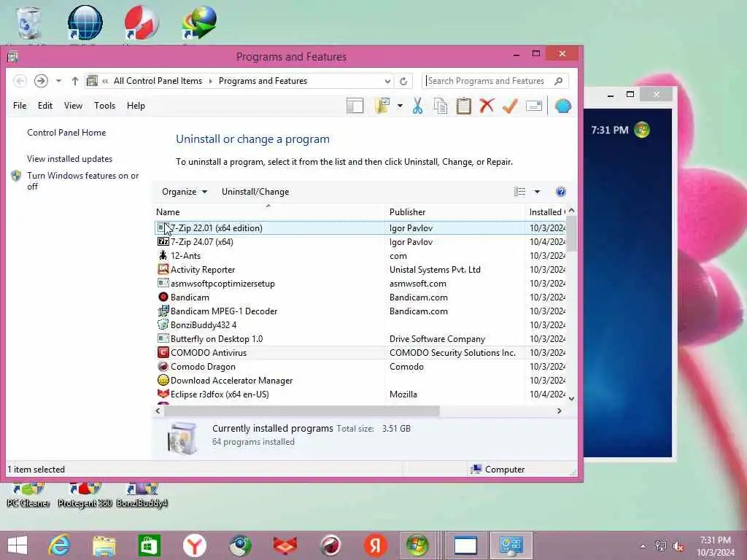Viewport: 747px width, 560px height.
Task: Open Yandex Browser Y icon on taskbar
Action: [194, 545]
